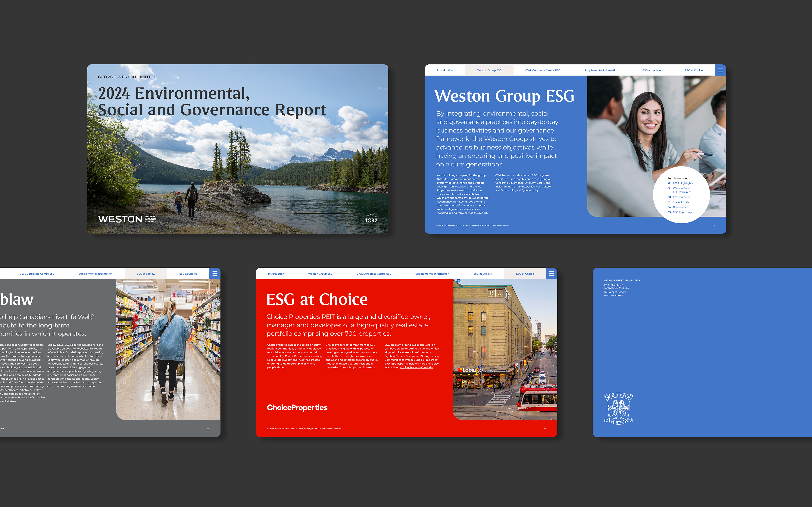
Task: Select GWL Corporate Centre ESG tab on blue page
Action: pos(543,70)
